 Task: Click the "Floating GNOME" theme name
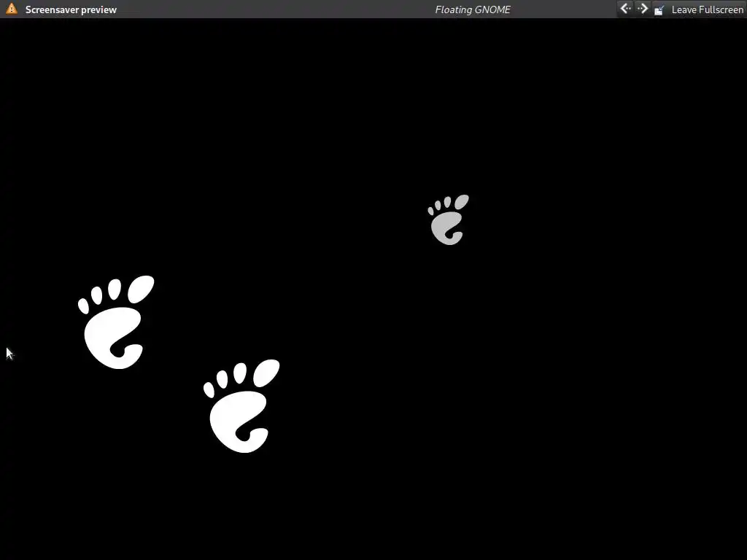473,9
